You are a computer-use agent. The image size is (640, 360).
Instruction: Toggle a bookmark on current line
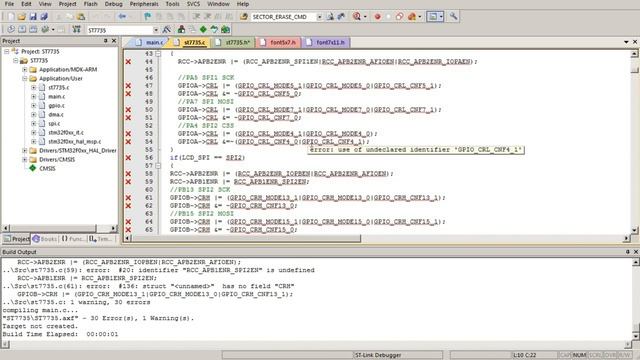[147, 17]
